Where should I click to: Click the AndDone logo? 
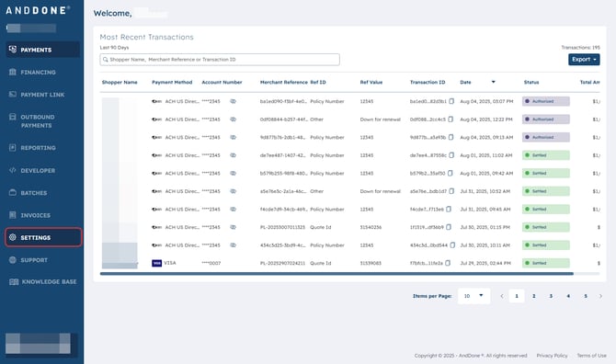pos(38,10)
